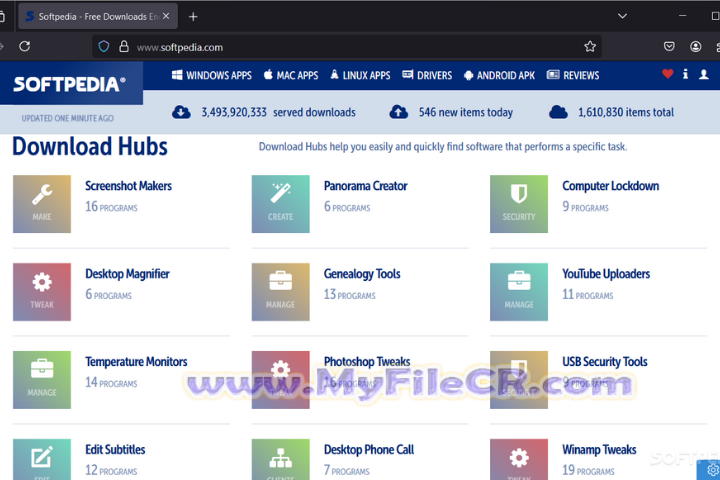The image size is (720, 480).
Task: Click the Edit Subtitles pencil tile
Action: click(42, 459)
